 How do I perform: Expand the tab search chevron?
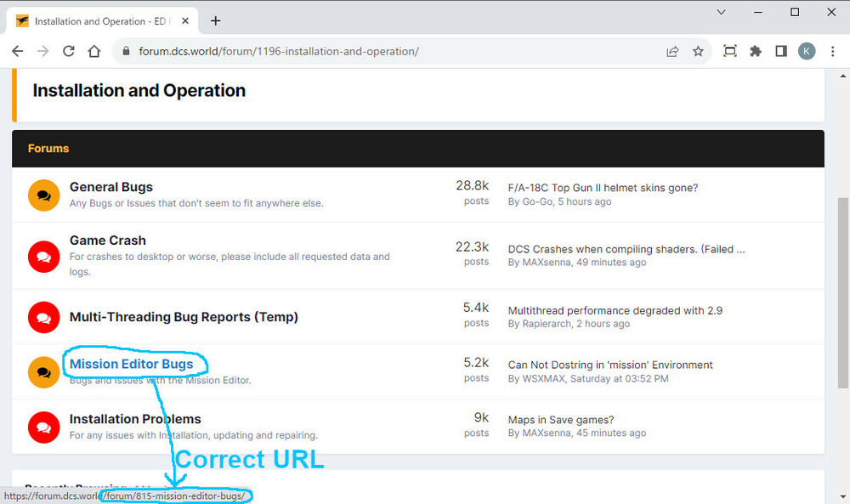pyautogui.click(x=721, y=12)
